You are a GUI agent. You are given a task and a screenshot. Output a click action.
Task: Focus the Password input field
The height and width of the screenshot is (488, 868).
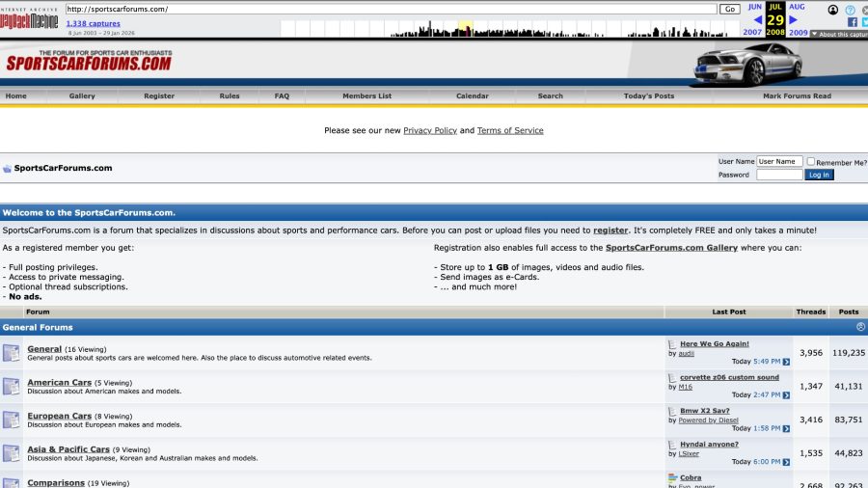click(x=779, y=176)
